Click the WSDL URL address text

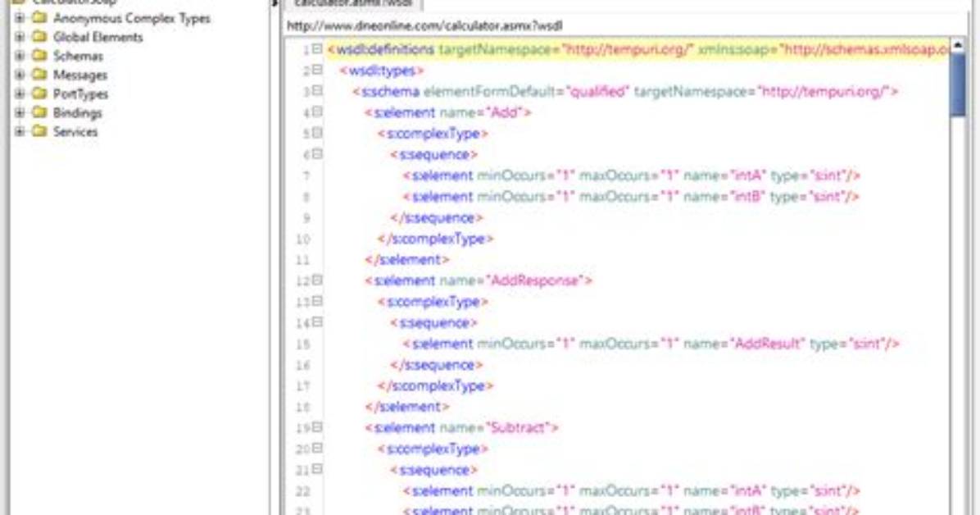point(424,25)
